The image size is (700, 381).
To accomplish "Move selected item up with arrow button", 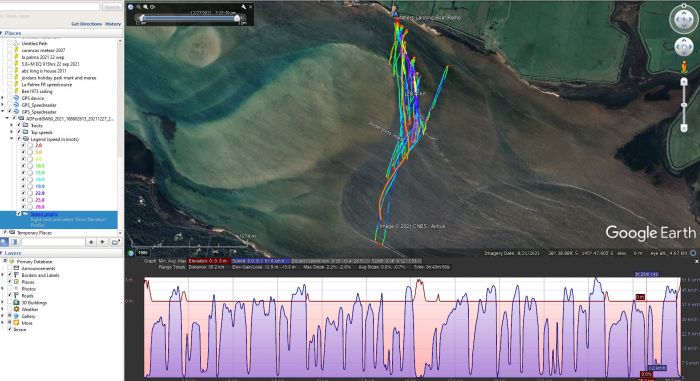I will (91, 242).
